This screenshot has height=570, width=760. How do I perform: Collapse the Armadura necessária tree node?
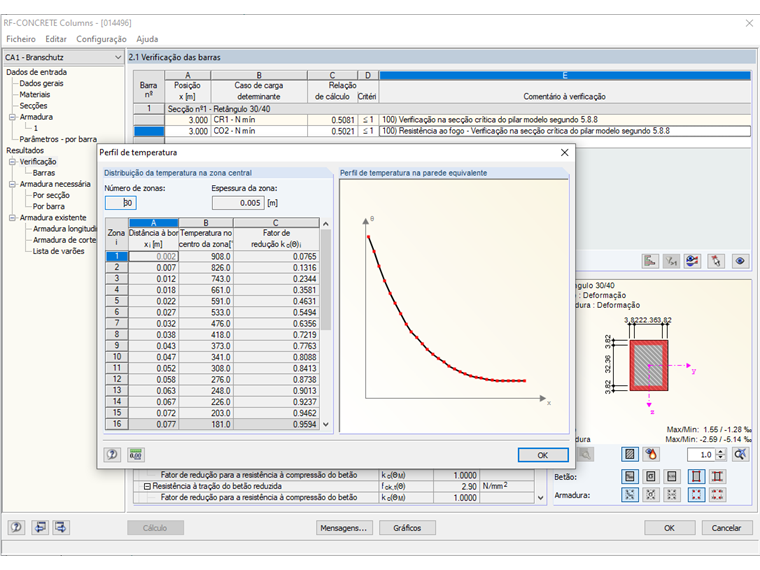click(13, 184)
